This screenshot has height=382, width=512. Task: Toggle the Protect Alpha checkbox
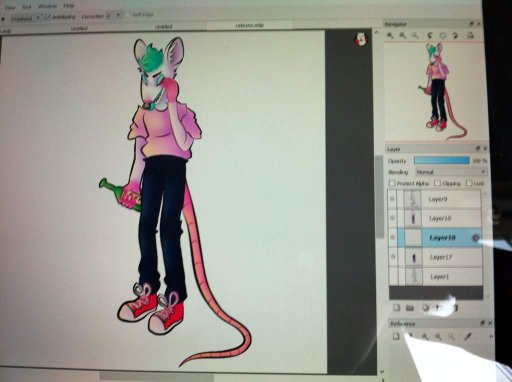pos(392,183)
